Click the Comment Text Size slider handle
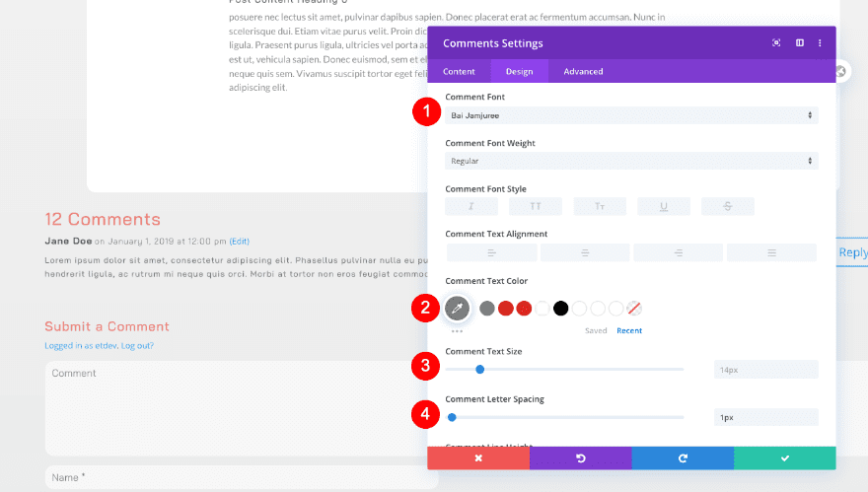This screenshot has height=492, width=868. (x=480, y=369)
